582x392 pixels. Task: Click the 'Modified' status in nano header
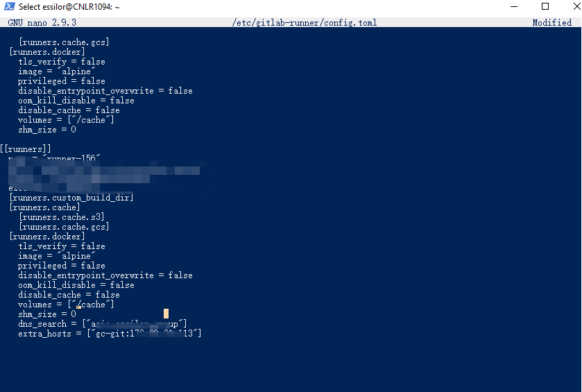pos(552,23)
